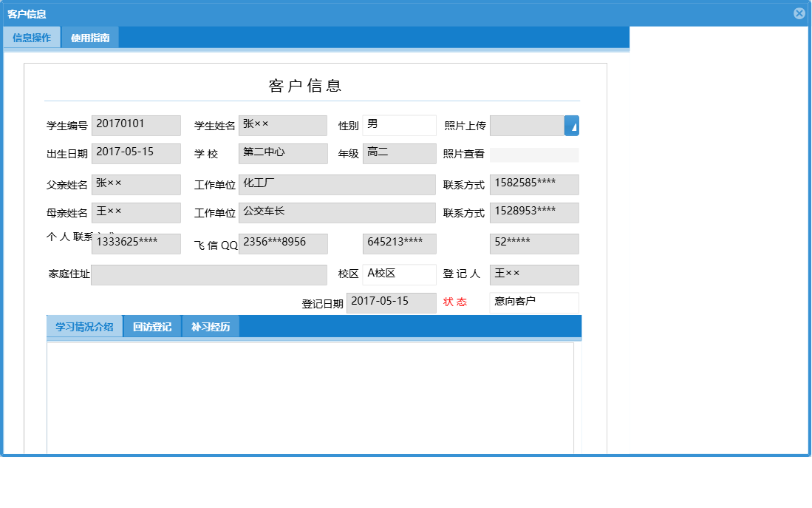The height and width of the screenshot is (508, 812).
Task: Open the 校区 selector showing A校区
Action: [x=399, y=274]
